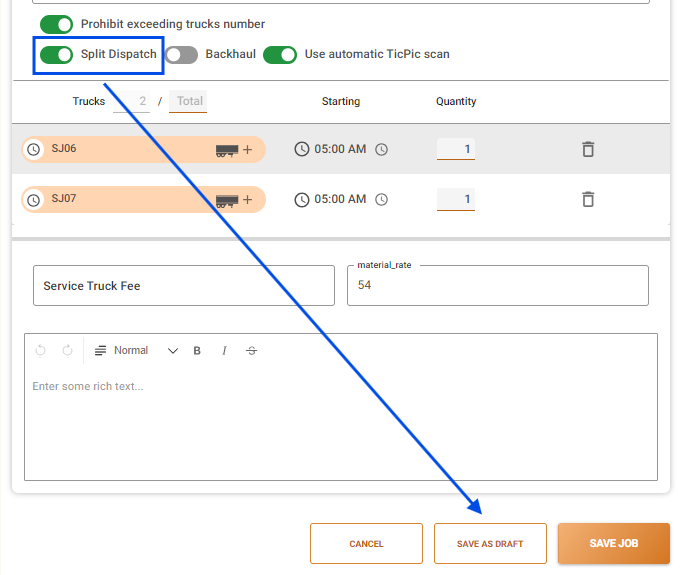Open start time picker clock for SJ06
This screenshot has height=575, width=681.
click(x=302, y=149)
